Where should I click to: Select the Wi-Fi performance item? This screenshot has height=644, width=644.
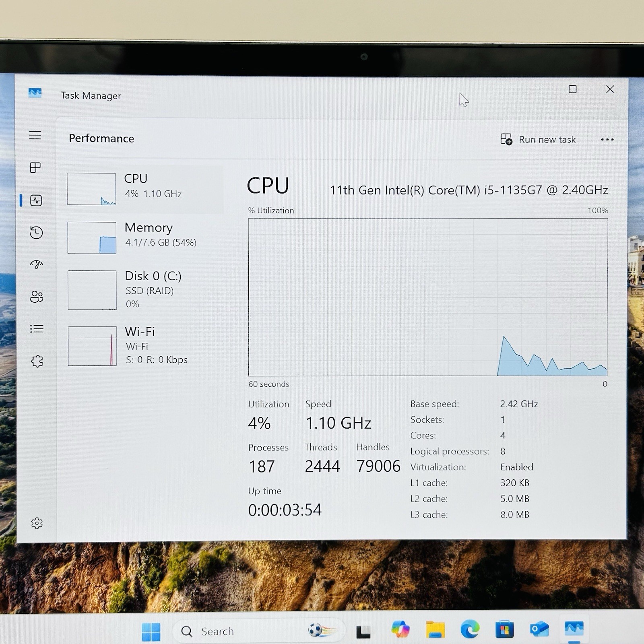[x=141, y=346]
